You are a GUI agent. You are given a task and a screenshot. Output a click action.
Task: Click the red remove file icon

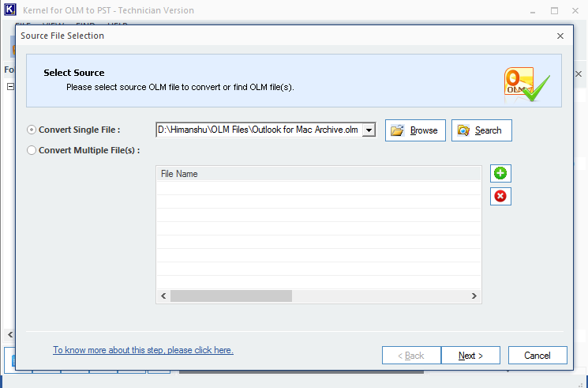(500, 196)
